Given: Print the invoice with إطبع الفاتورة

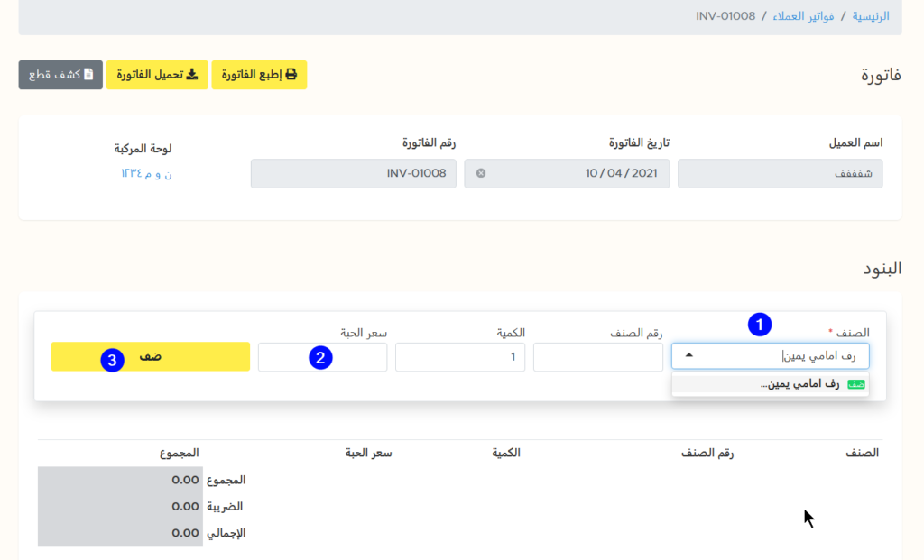Looking at the screenshot, I should click(x=259, y=75).
